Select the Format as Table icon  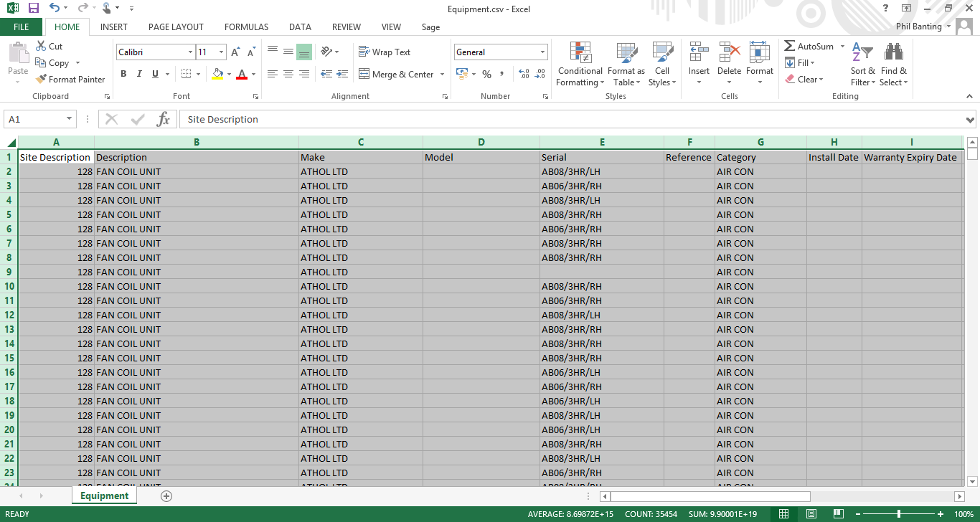point(626,64)
